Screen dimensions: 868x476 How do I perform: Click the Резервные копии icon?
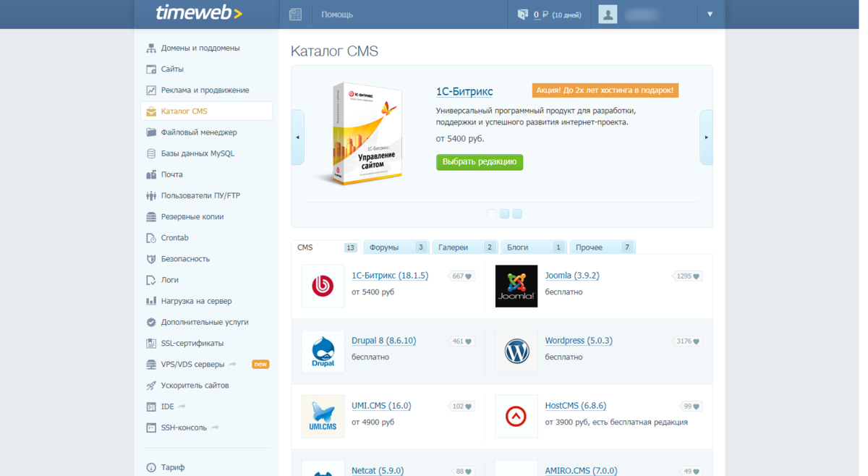151,217
